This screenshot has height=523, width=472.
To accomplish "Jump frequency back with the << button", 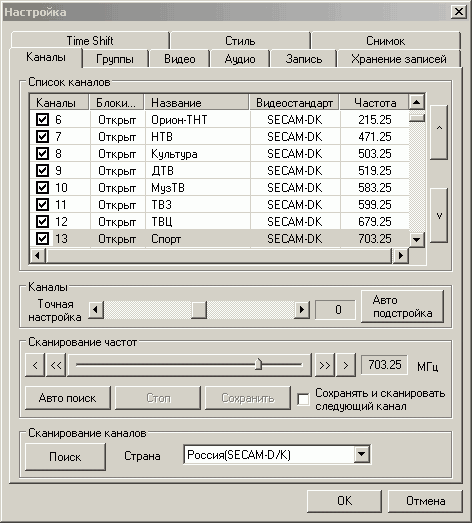I will tap(56, 365).
